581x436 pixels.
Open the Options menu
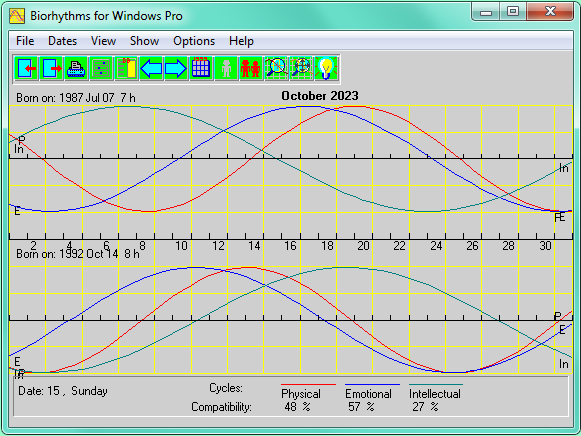[x=194, y=41]
